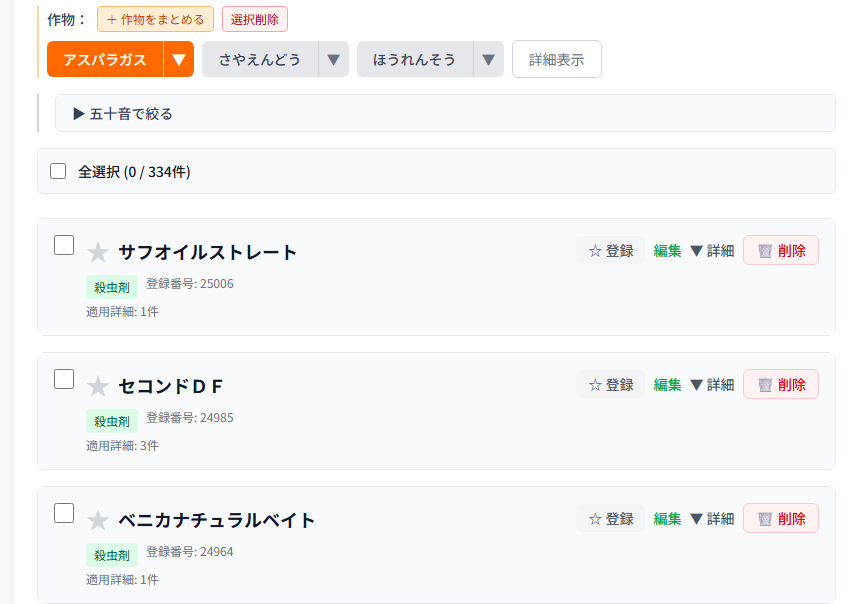Delete サフオイルストレート using trash button
Viewport: 857px width, 604px height.
point(781,251)
